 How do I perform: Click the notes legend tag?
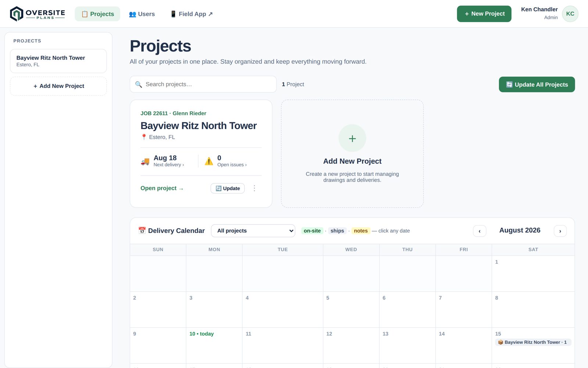(x=361, y=231)
